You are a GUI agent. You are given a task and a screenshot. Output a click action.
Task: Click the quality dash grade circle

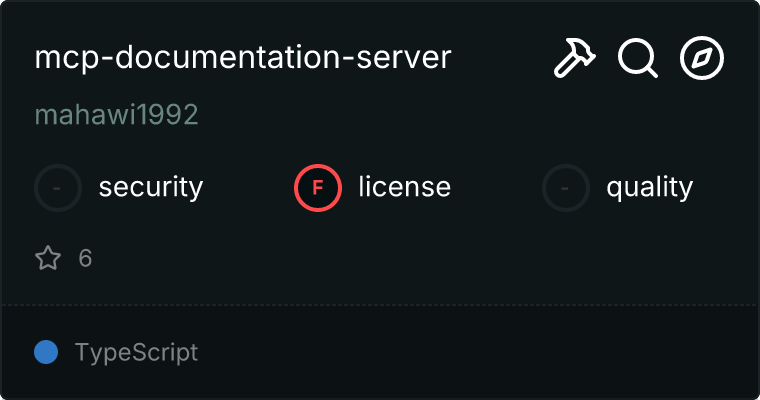[566, 187]
